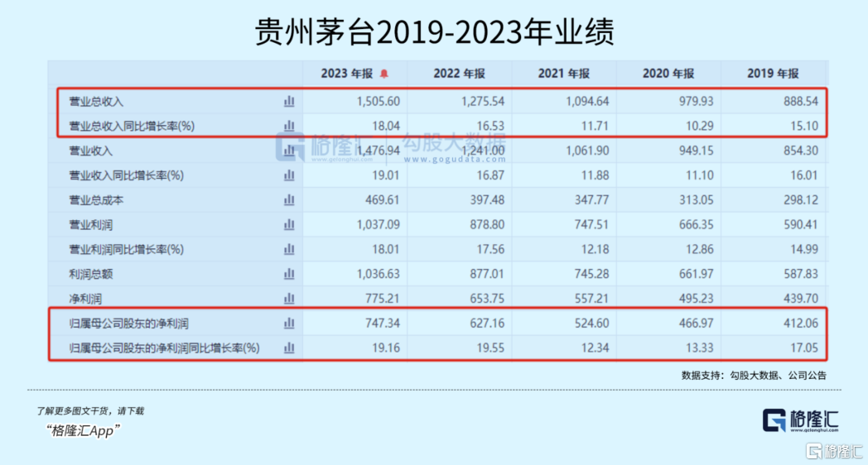Click chart icon in 净利润 row
Viewport: 868px width, 465px height.
pos(289,299)
